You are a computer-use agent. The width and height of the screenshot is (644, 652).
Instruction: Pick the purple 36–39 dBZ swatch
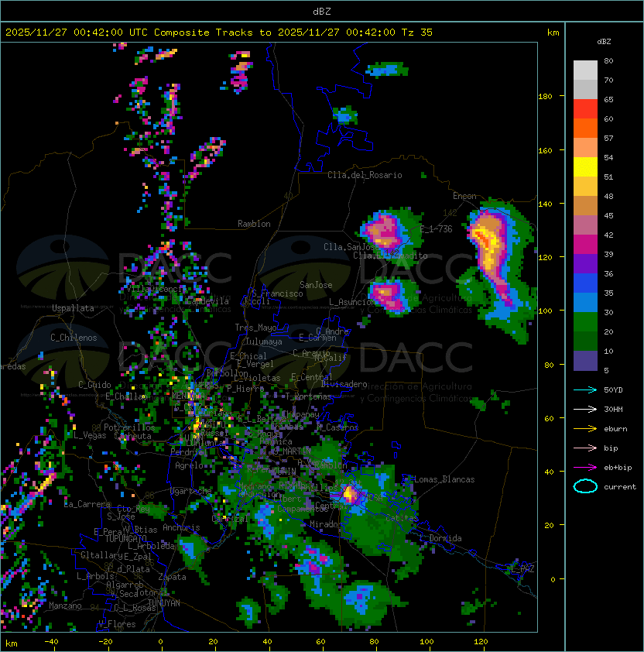(585, 264)
